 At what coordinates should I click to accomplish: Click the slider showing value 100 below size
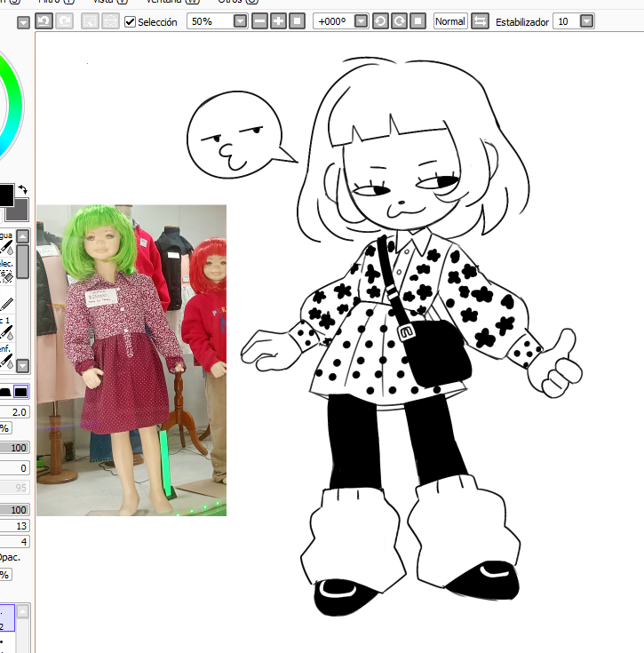14,447
